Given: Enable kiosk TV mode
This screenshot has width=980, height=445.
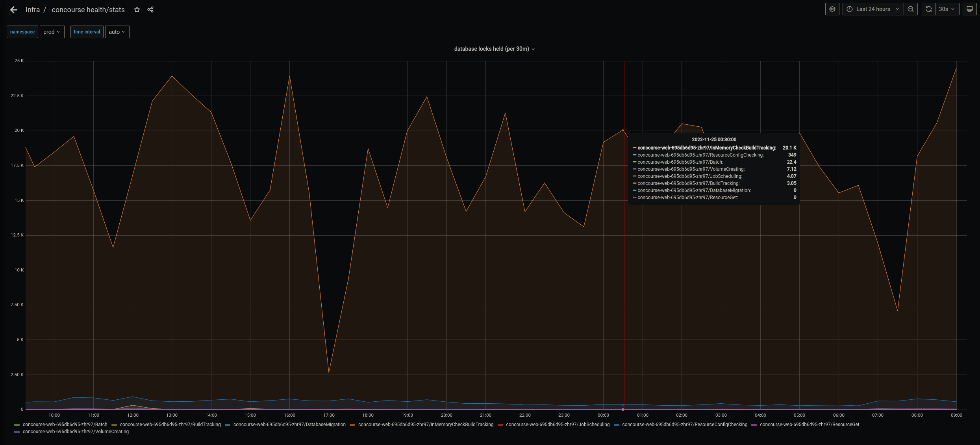Looking at the screenshot, I should tap(969, 9).
